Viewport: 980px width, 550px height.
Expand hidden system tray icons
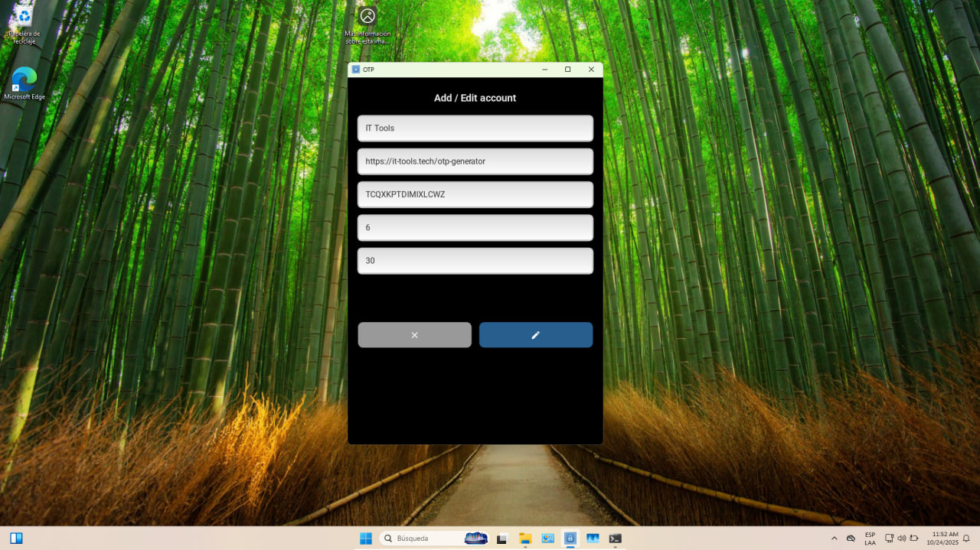pyautogui.click(x=835, y=538)
